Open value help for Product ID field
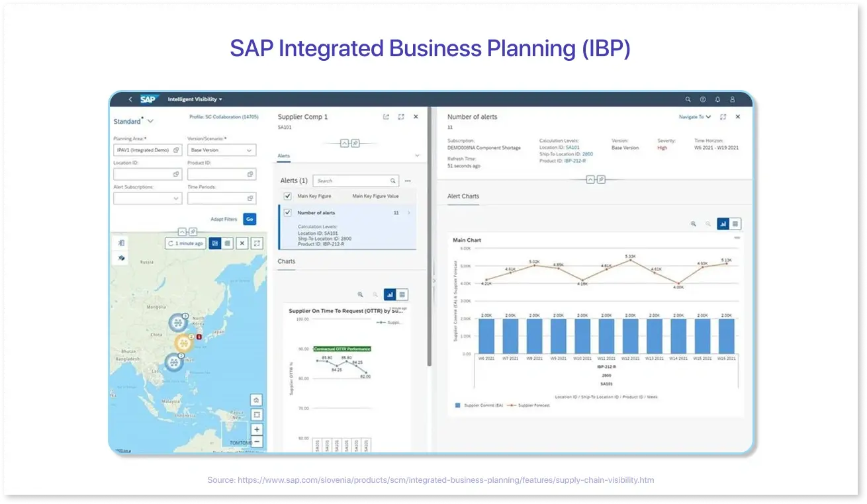 point(250,174)
